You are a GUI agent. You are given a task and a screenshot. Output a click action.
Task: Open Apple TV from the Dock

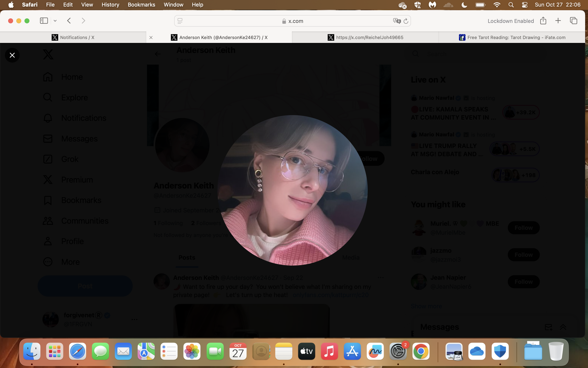click(x=307, y=351)
